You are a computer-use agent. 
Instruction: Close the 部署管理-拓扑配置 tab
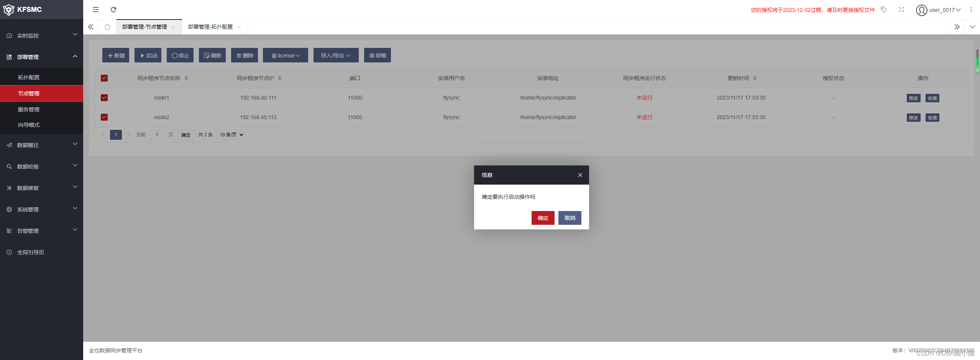tap(239, 27)
